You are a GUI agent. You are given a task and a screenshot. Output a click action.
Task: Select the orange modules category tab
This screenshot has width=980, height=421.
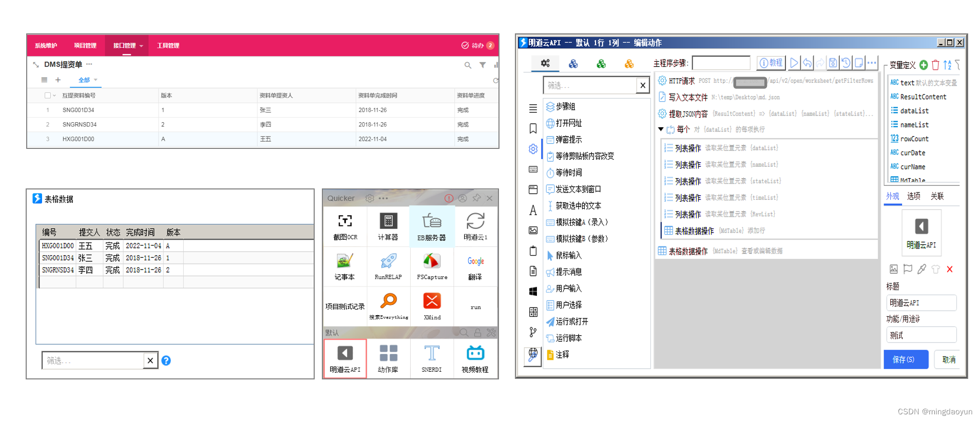[x=629, y=64]
